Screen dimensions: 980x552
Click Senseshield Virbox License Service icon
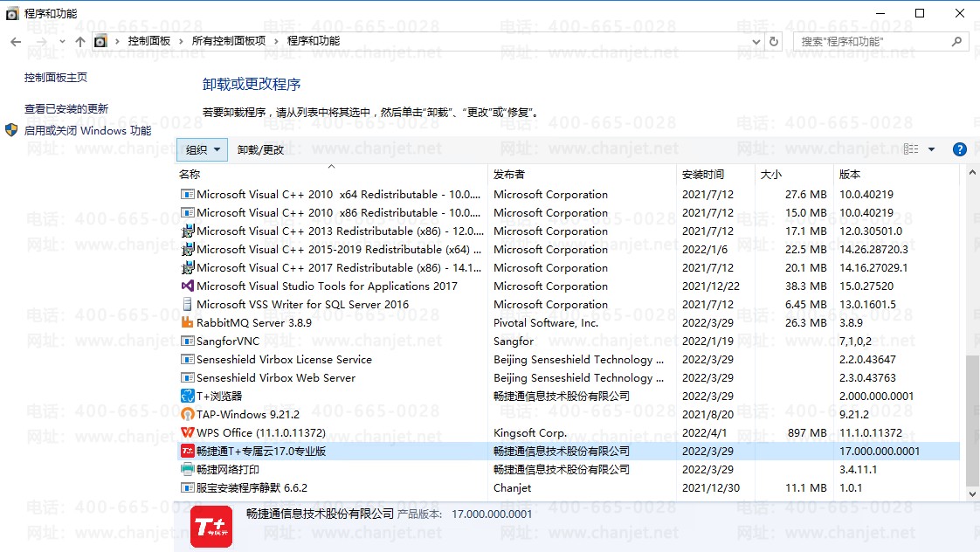pos(188,360)
